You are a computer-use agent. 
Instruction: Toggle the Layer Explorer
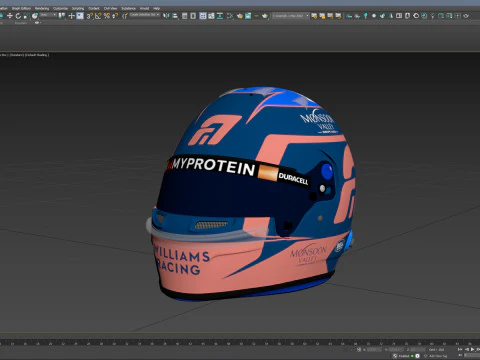click(193, 16)
